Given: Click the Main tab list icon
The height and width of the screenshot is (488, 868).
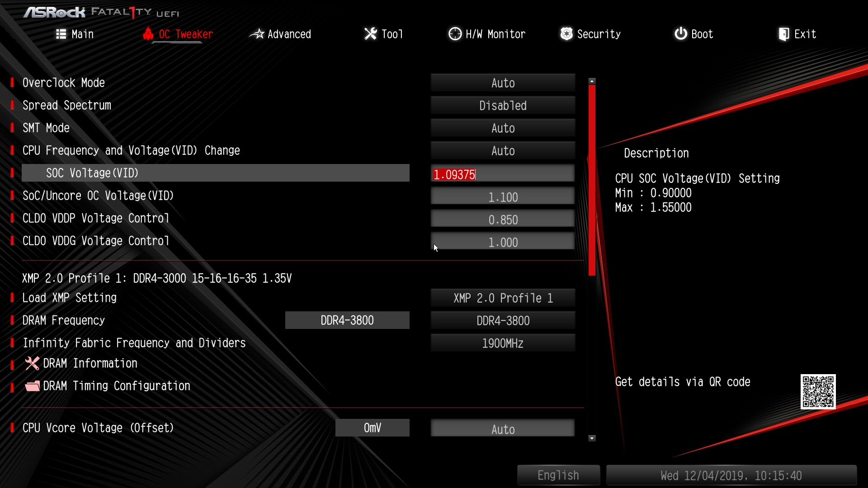Looking at the screenshot, I should pos(61,34).
